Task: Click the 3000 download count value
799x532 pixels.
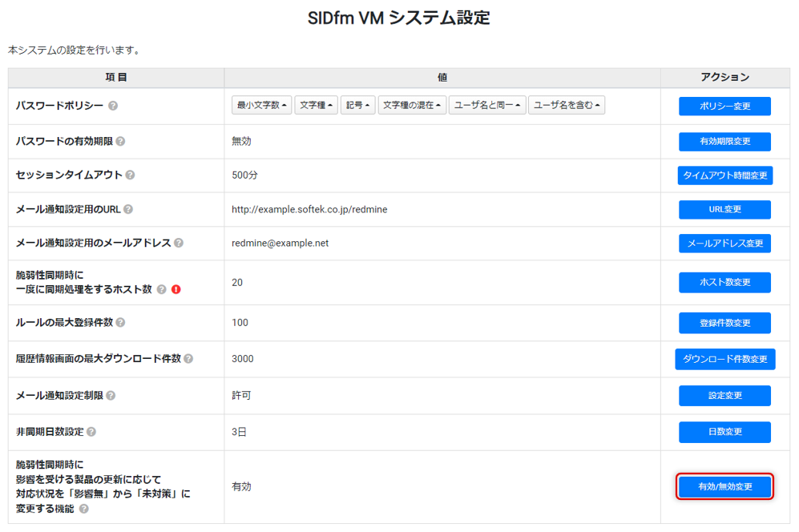Action: [243, 359]
